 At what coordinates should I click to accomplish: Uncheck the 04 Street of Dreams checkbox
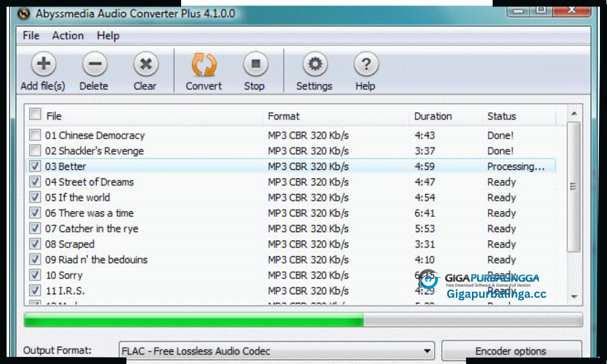click(35, 181)
